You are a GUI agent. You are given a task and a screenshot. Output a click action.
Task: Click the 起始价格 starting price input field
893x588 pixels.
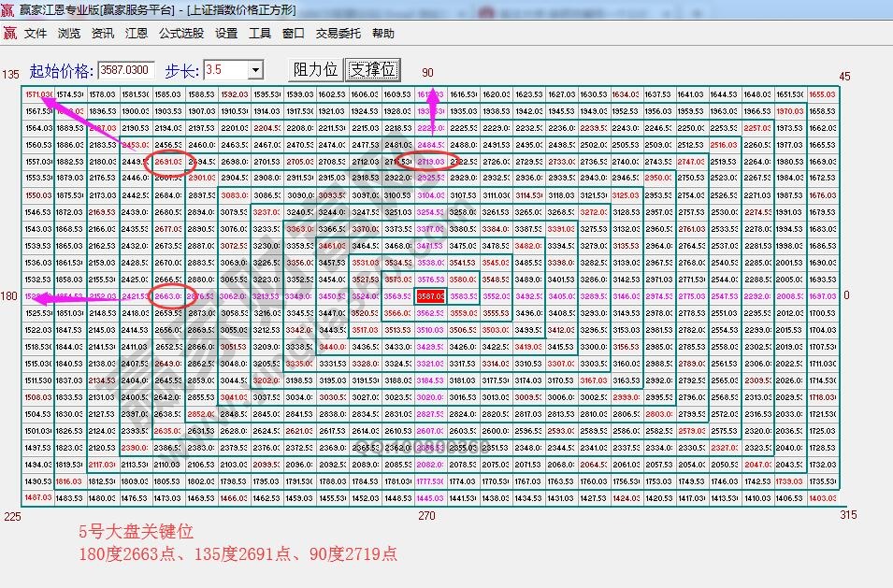[x=124, y=69]
